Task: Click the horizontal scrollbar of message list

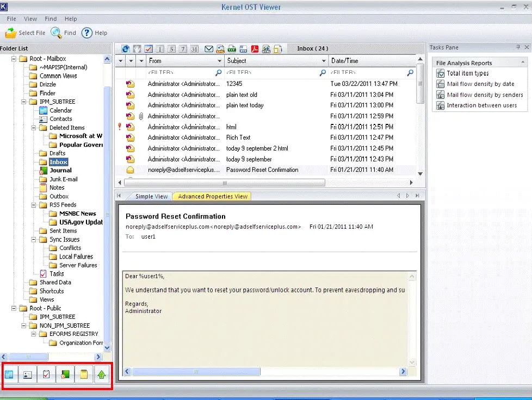Action: pos(224,183)
